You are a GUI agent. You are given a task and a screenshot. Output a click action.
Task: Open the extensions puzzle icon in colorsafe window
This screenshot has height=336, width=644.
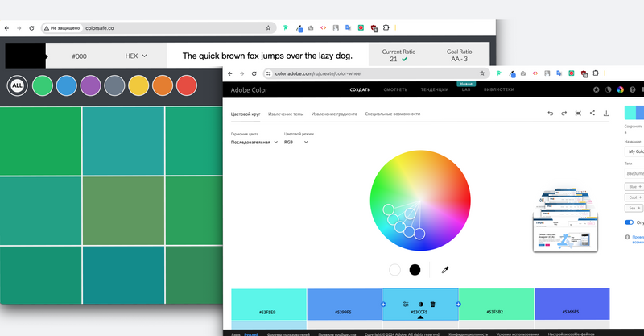click(x=386, y=27)
